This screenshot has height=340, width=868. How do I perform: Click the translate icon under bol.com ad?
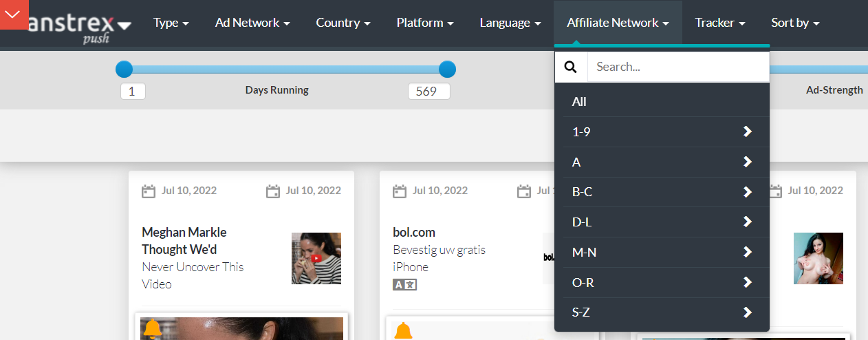(x=404, y=284)
